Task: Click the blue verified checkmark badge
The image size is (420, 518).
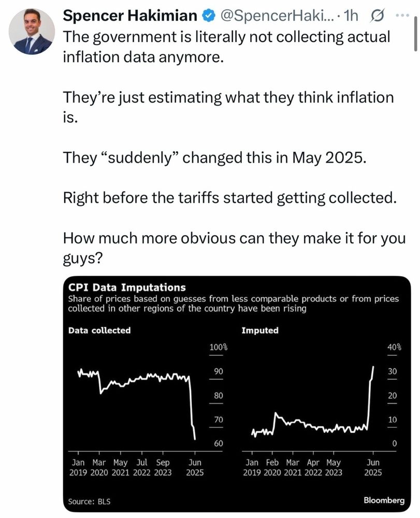Action: click(x=208, y=16)
